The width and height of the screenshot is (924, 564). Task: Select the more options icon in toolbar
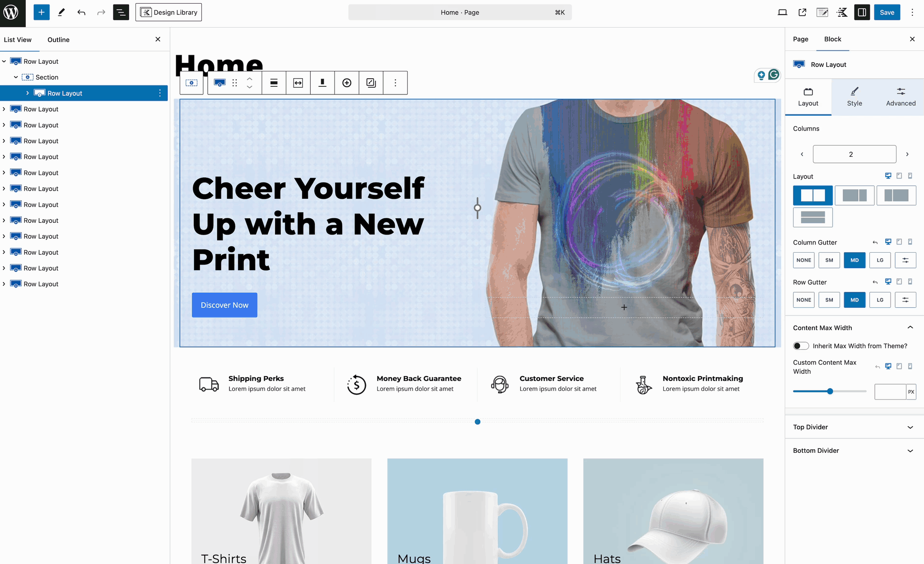394,83
